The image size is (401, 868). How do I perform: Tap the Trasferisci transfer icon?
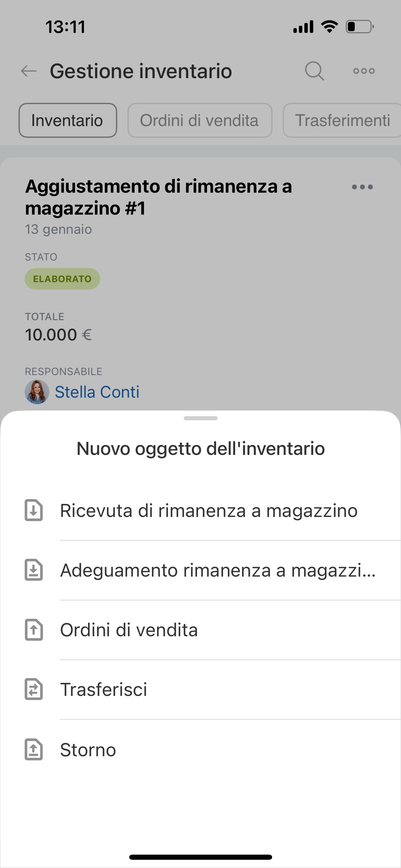34,689
